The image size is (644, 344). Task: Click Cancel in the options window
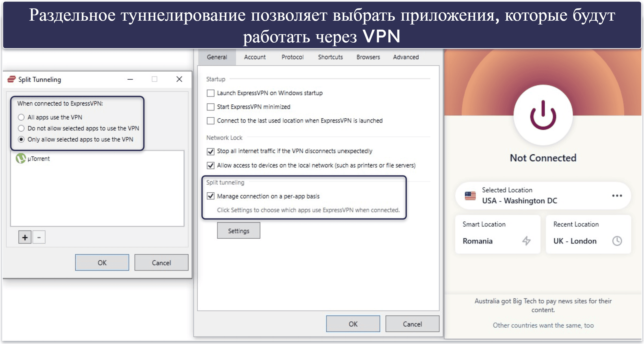(x=412, y=324)
